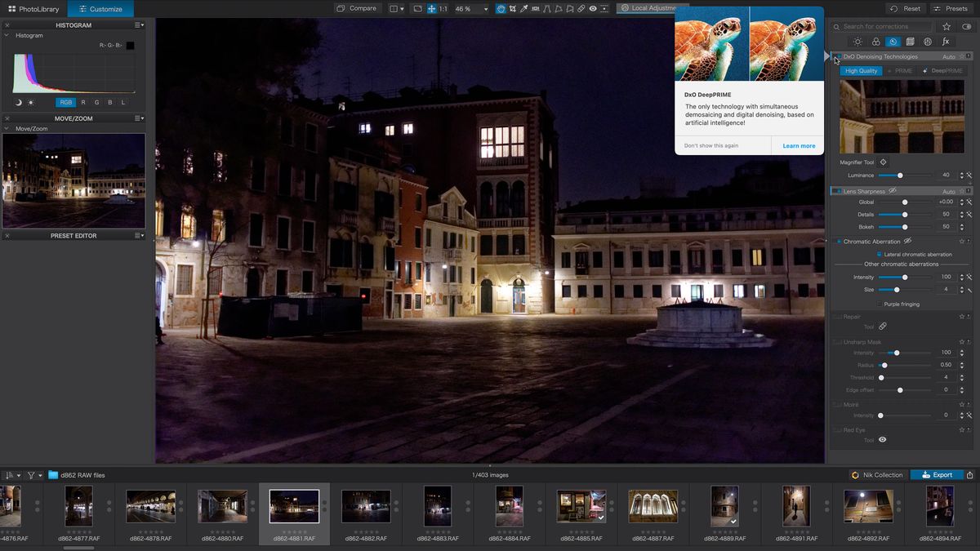Click the Luminance magic wand icon

coord(969,176)
